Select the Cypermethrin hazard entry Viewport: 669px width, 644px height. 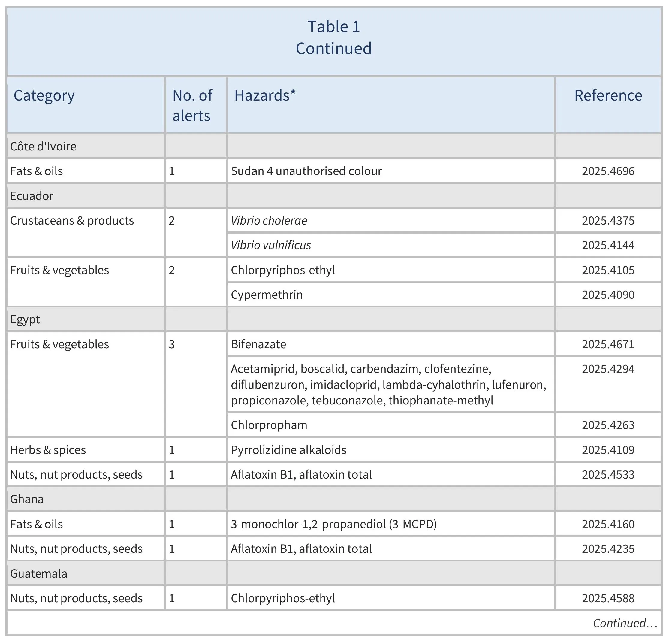(x=267, y=294)
